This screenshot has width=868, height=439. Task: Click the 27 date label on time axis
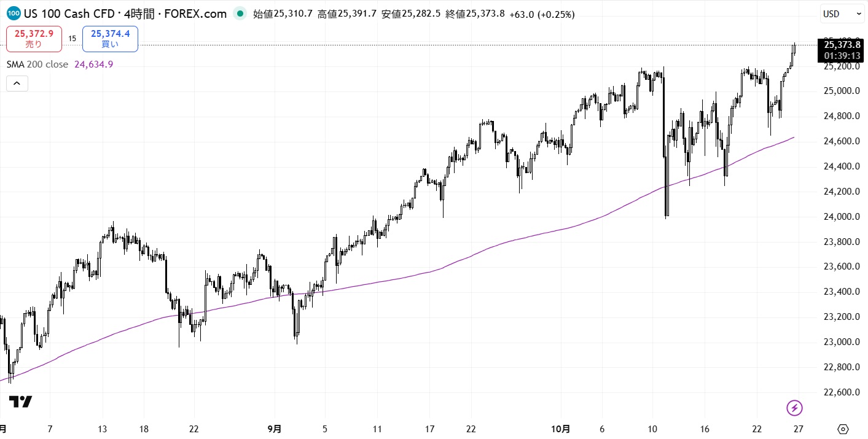[x=798, y=429]
